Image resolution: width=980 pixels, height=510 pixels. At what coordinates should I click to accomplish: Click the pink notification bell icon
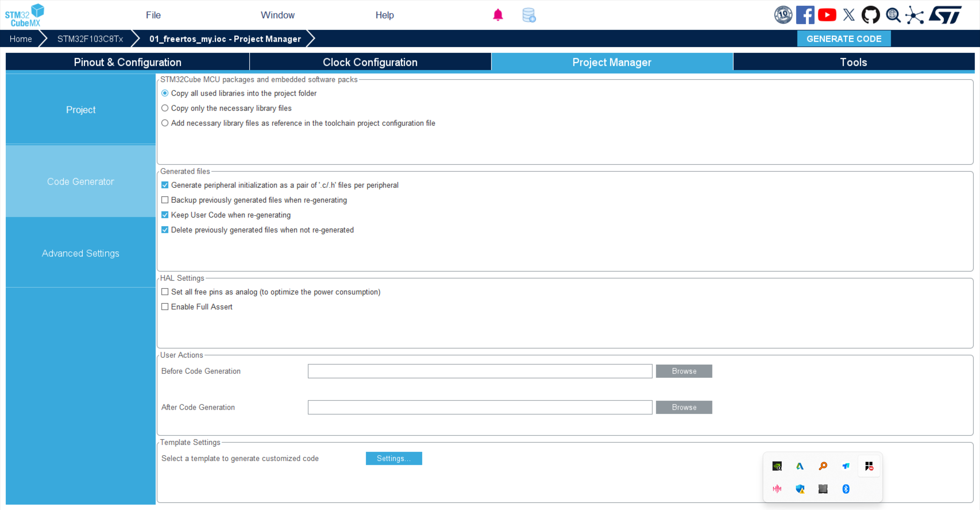(498, 15)
